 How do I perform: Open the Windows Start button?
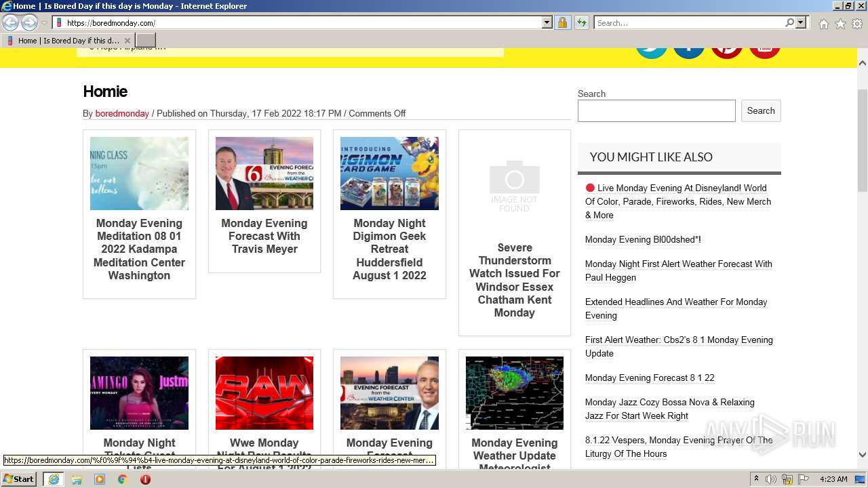click(19, 479)
